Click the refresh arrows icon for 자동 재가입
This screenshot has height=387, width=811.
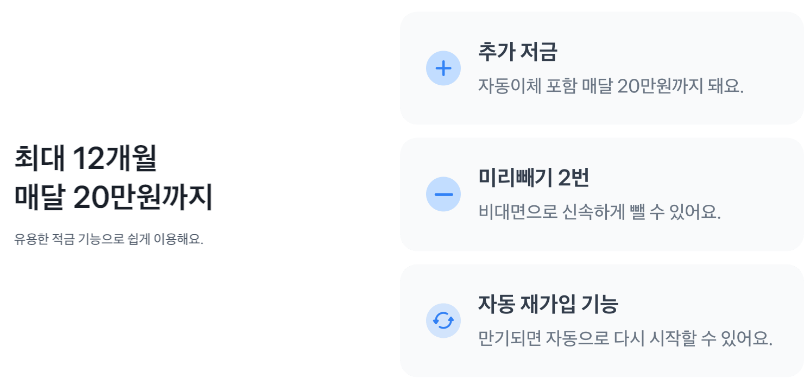tap(443, 321)
